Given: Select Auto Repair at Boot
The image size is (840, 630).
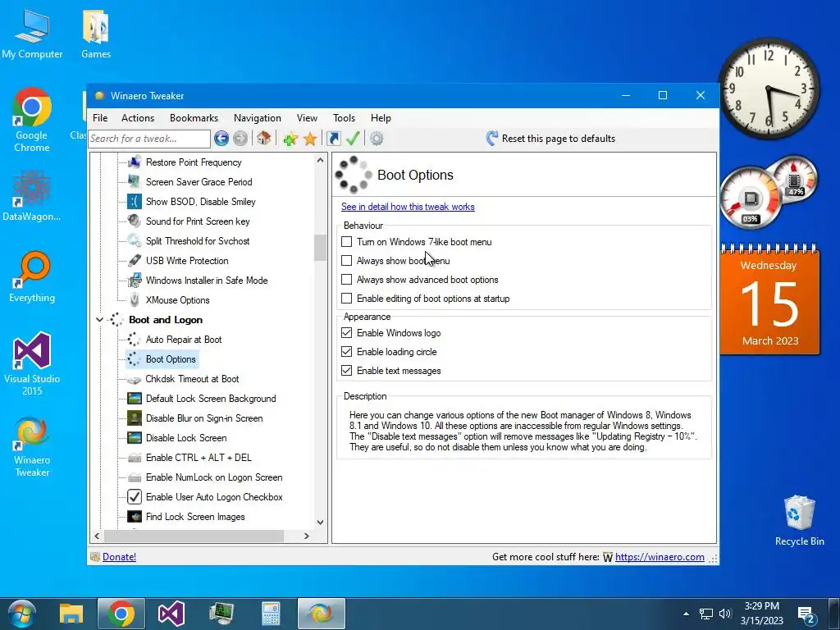Looking at the screenshot, I should (183, 340).
